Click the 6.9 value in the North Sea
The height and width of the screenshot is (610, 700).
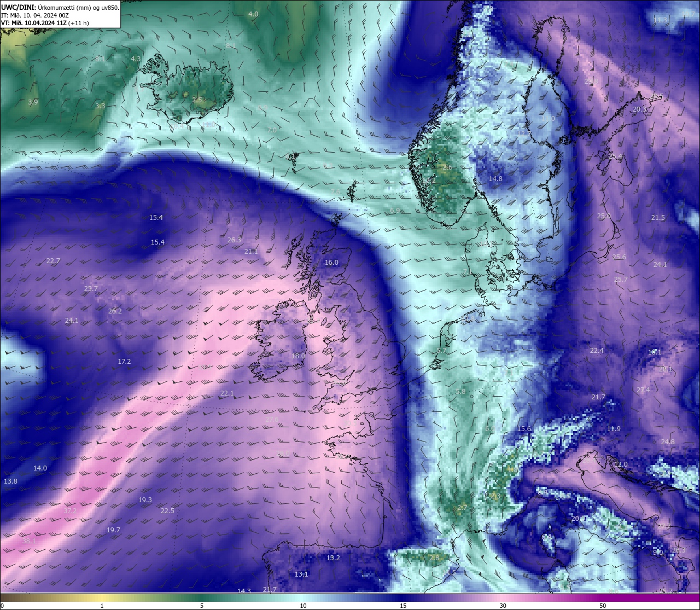[x=395, y=211]
